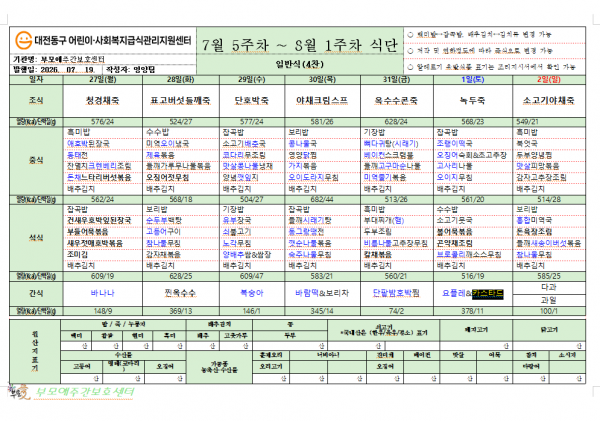Select the title '7월 5주차 ~ 8월 1주차 식단'
The height and width of the screenshot is (421, 600).
tap(300, 46)
